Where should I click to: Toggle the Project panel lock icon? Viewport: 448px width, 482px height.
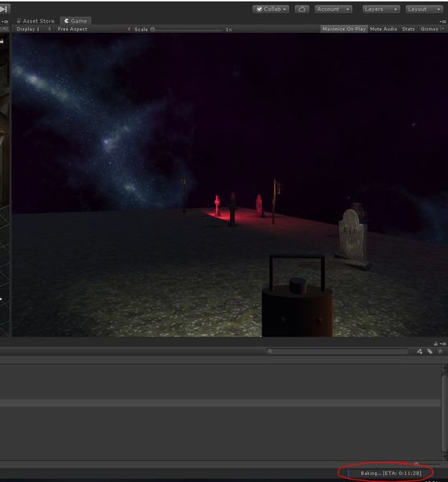435,344
